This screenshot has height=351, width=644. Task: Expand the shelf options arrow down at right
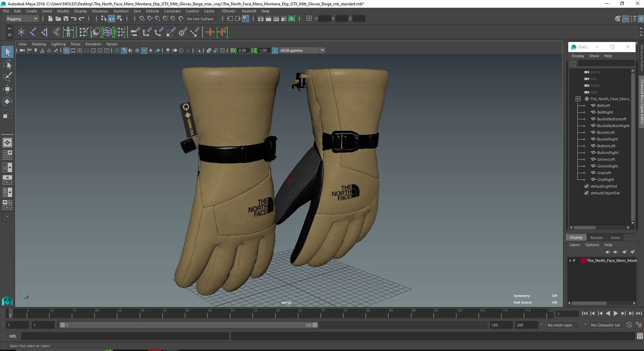coord(641,35)
